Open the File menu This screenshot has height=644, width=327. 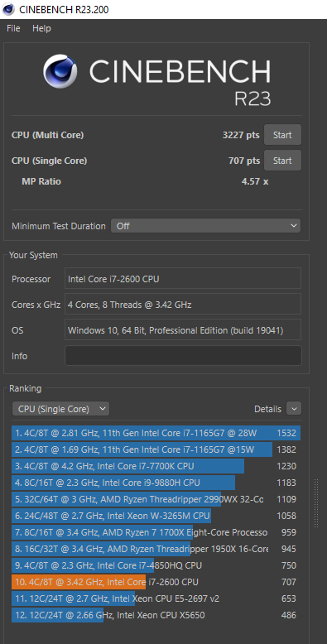13,28
